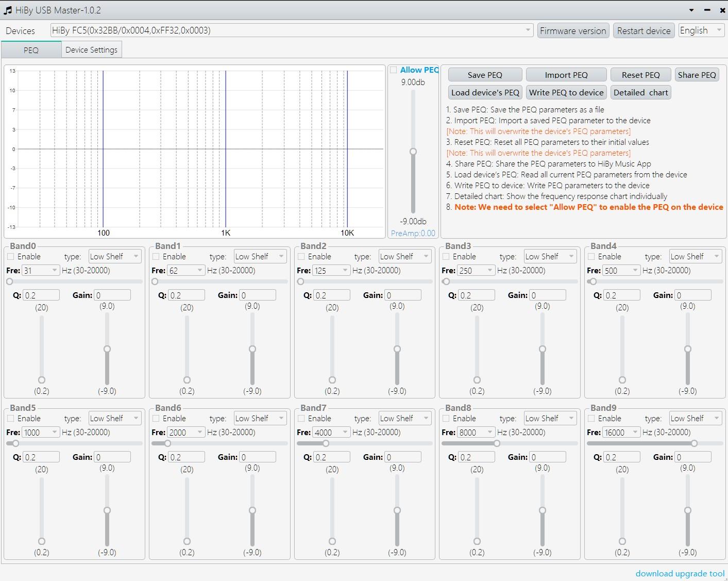Image resolution: width=728 pixels, height=581 pixels.
Task: Click the Restart device button
Action: [x=644, y=31]
